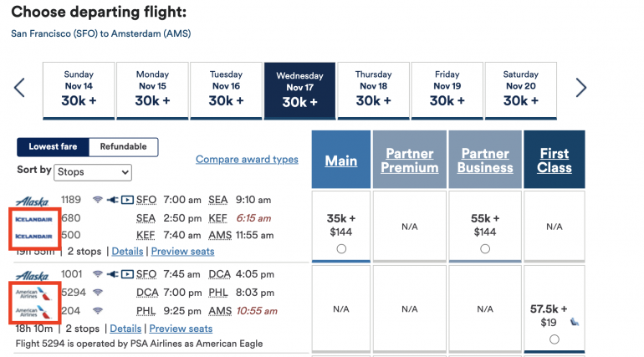Select the 35k + $144 Main fare
The width and height of the screenshot is (644, 357).
[340, 248]
